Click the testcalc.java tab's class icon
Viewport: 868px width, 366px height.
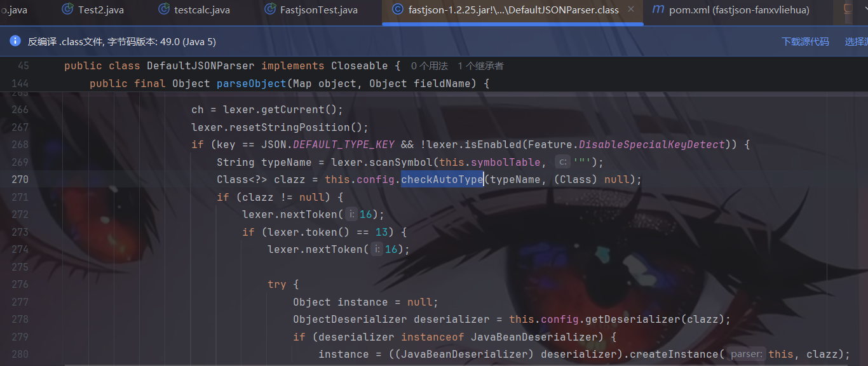click(x=164, y=10)
